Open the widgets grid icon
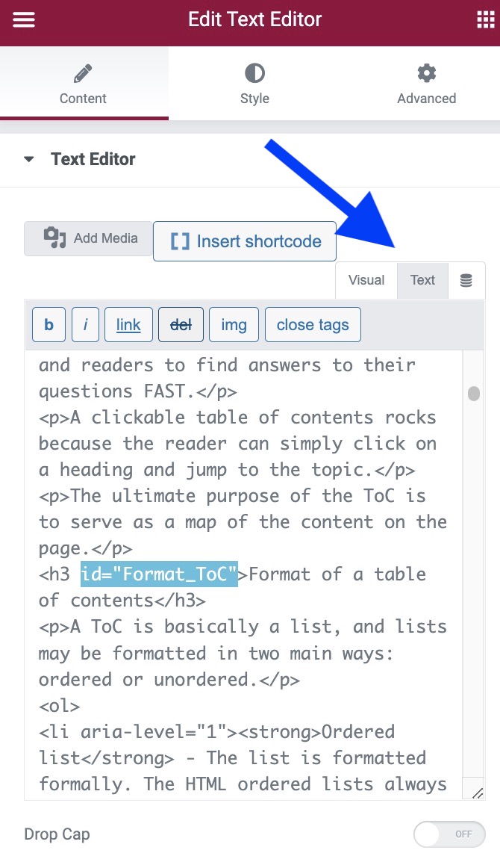This screenshot has height=868, width=500. [x=485, y=20]
